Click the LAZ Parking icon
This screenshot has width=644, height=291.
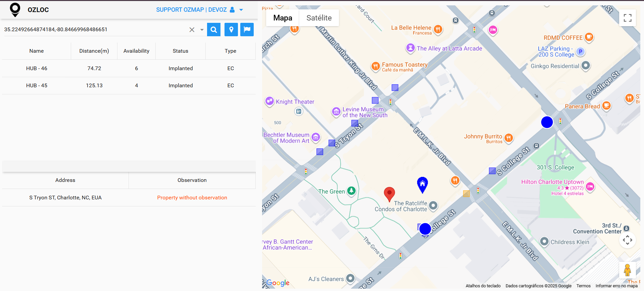click(x=581, y=52)
